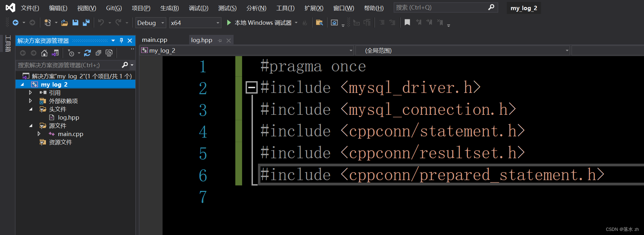This screenshot has width=644, height=235.
Task: Click the New Project toolbar icon
Action: pyautogui.click(x=48, y=23)
